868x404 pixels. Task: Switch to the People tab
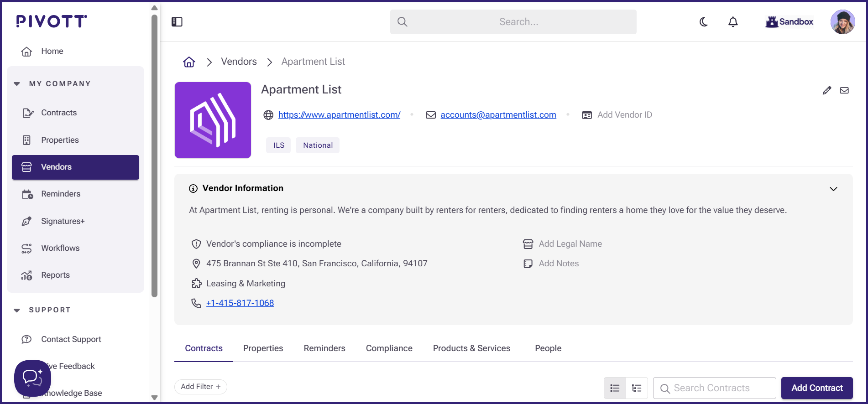pyautogui.click(x=548, y=348)
